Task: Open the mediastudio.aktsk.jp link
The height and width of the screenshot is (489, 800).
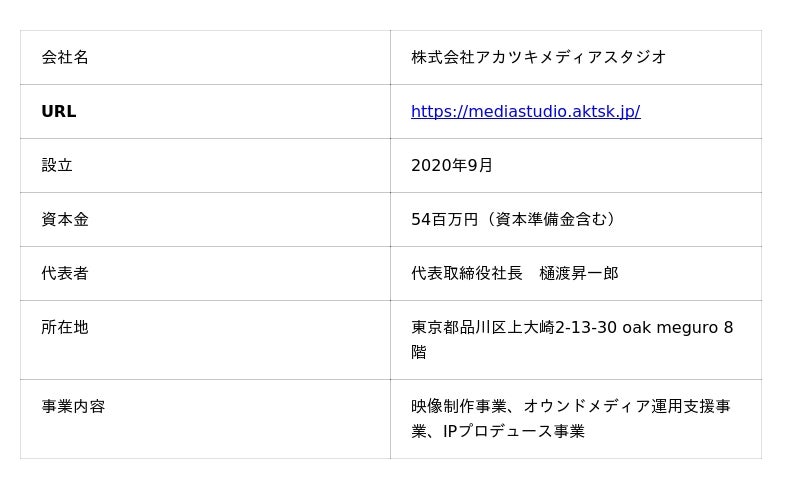Action: 525,112
